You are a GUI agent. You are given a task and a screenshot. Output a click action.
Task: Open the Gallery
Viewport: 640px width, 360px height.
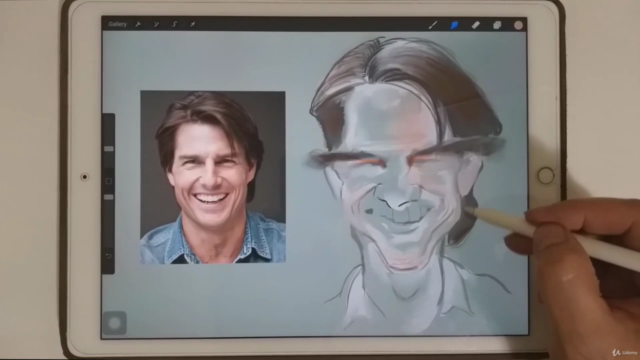click(x=118, y=24)
